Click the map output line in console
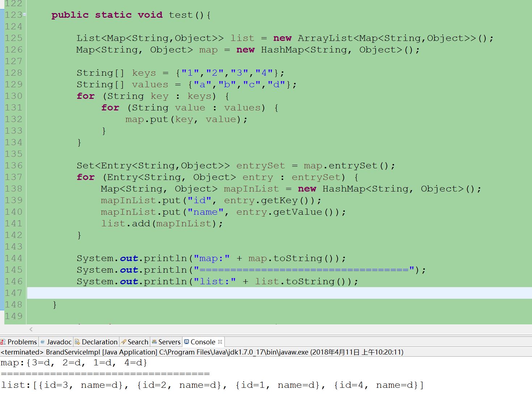This screenshot has width=532, height=407. 72,362
